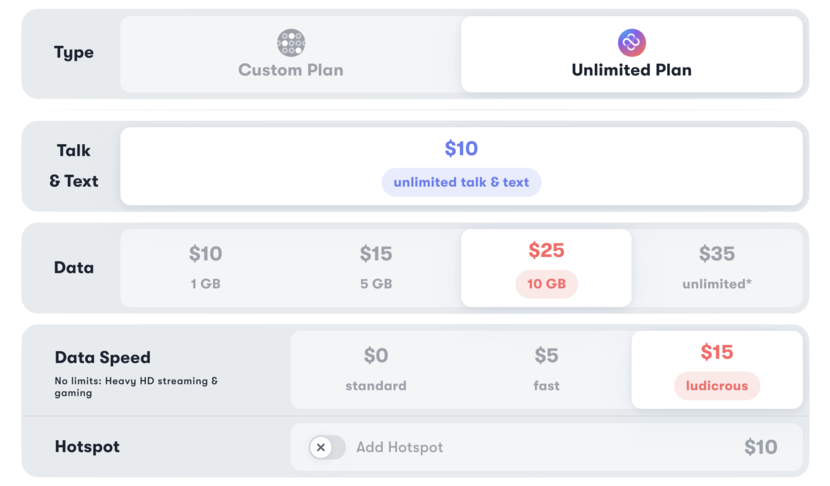Toggle the Add Hotspot switch
This screenshot has height=486, width=830.
(x=327, y=448)
